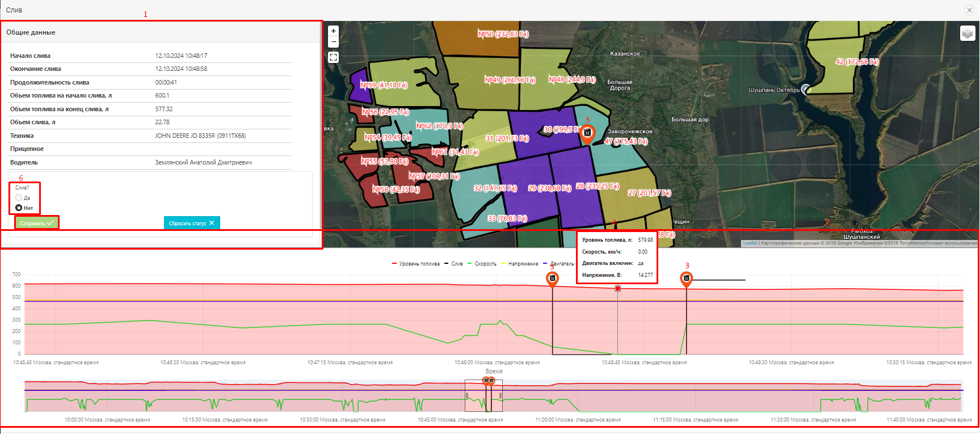Click the first drain marker on the chart

[552, 278]
